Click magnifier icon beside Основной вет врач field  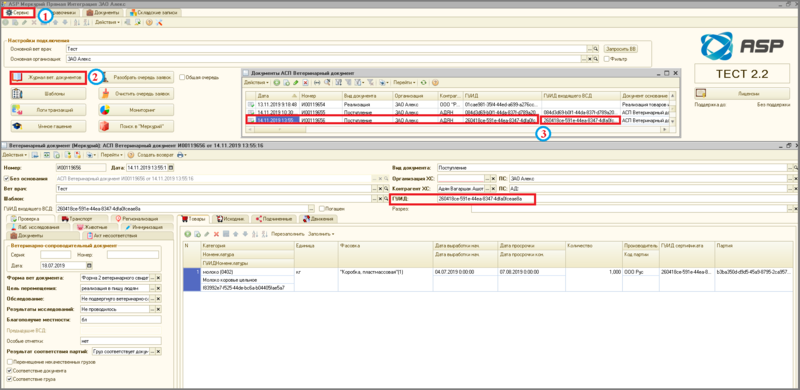(x=595, y=48)
